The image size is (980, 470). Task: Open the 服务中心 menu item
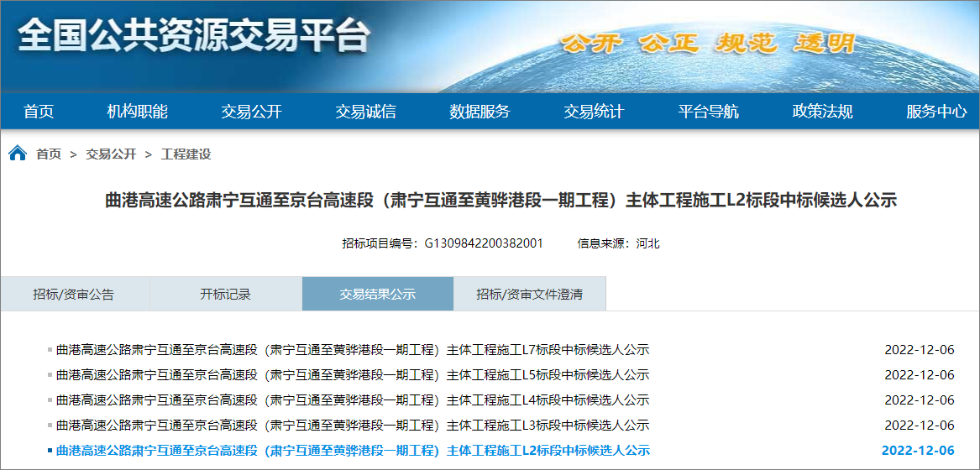[x=936, y=112]
